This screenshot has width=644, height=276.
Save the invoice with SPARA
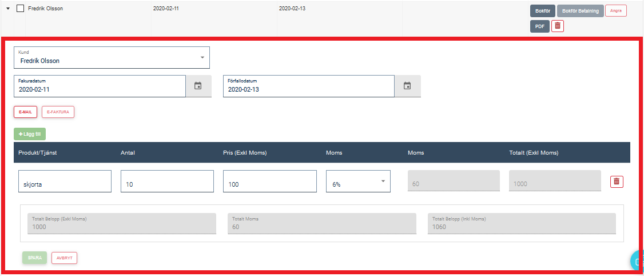[34, 258]
